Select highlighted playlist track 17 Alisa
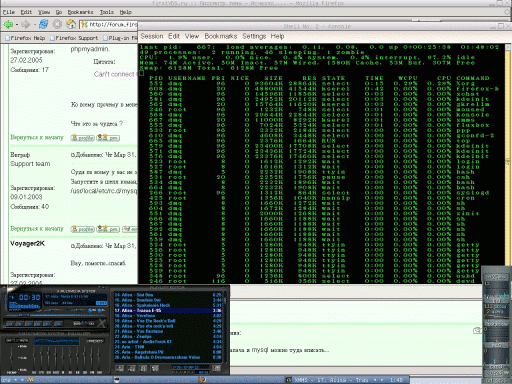This screenshot has height=384, width=512. 168,310
